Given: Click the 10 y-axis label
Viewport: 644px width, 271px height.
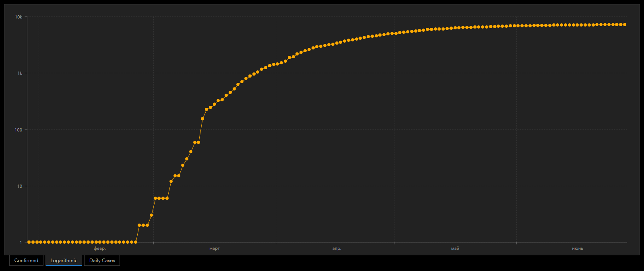Looking at the screenshot, I should coord(19,186).
